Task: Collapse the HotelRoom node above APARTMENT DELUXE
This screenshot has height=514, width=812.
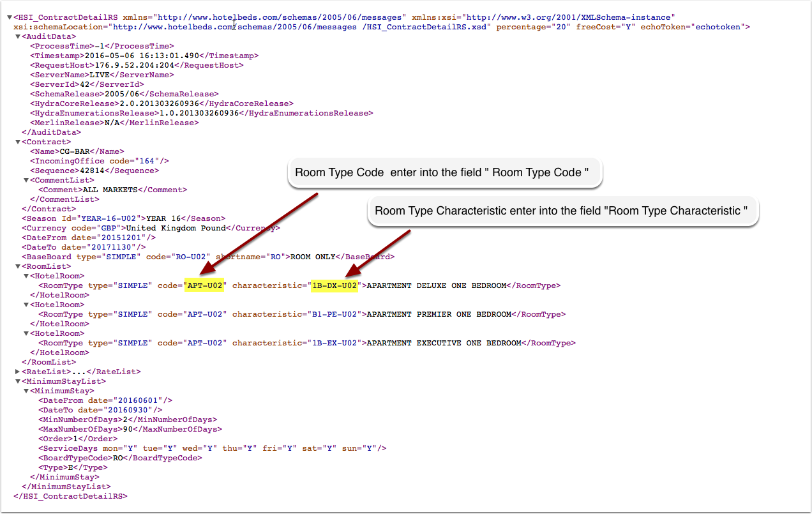Action: coord(26,276)
